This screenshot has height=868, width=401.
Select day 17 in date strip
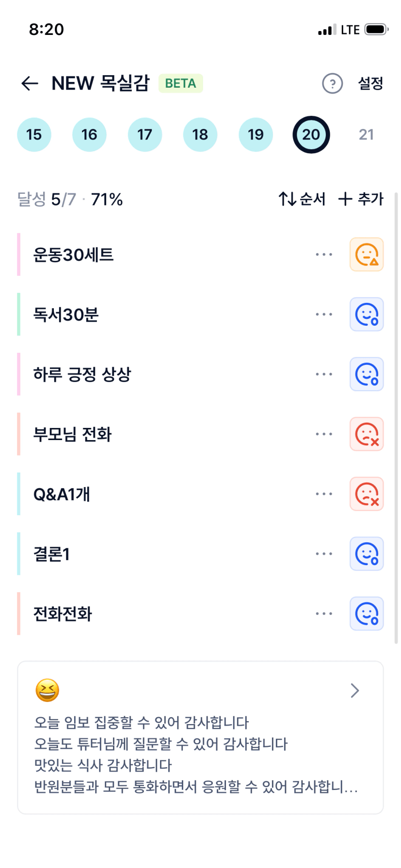click(x=144, y=135)
